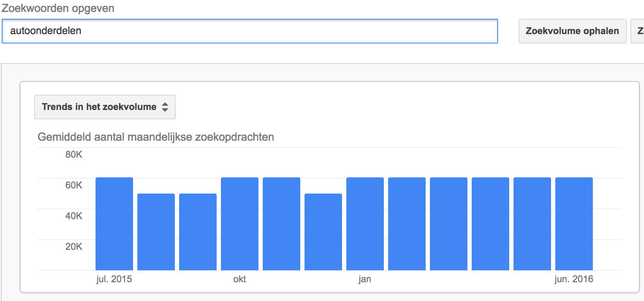Select the bar above the 'okt' label
Viewport: 644px width, 301px height.
240,224
